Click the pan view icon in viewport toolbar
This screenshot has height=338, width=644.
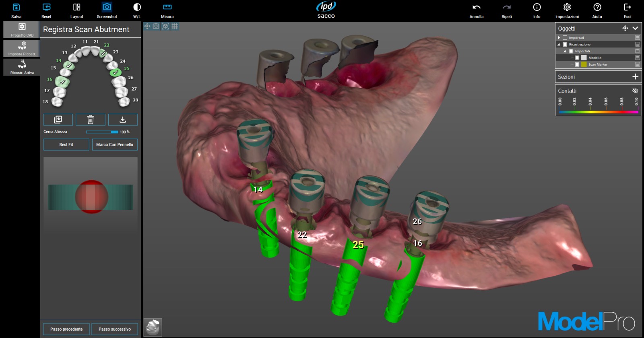point(147,26)
